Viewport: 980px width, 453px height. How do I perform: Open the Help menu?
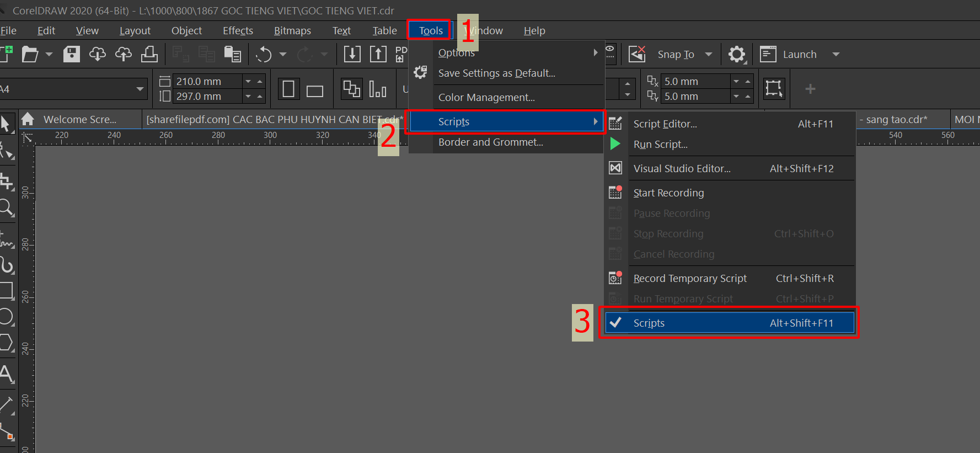click(x=534, y=30)
